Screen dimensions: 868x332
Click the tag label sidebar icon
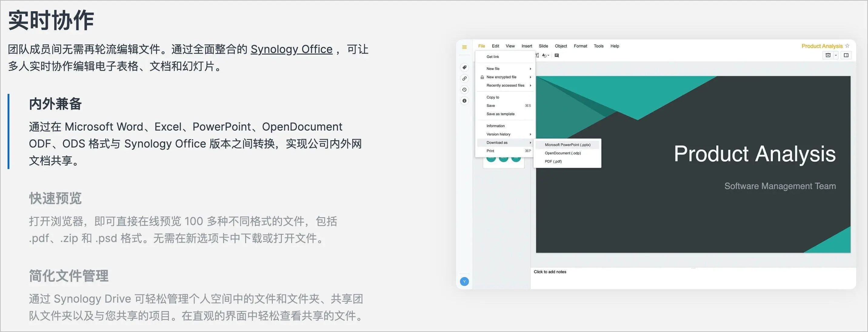[464, 67]
